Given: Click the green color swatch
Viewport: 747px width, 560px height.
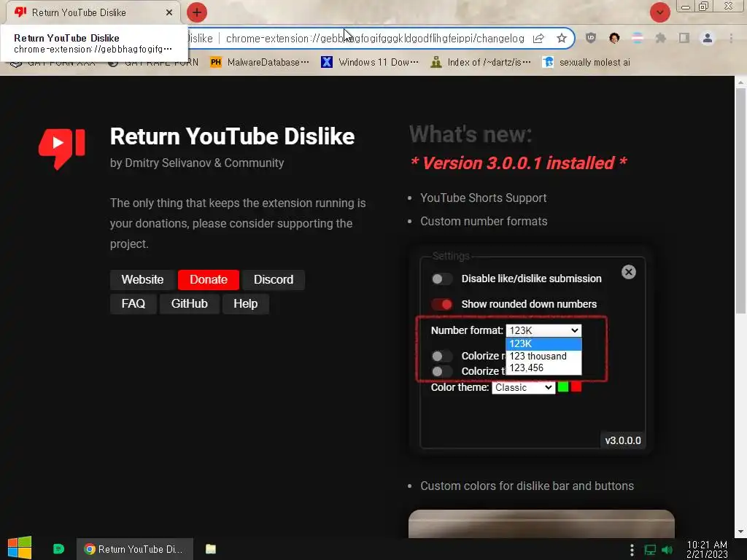Looking at the screenshot, I should (x=563, y=387).
